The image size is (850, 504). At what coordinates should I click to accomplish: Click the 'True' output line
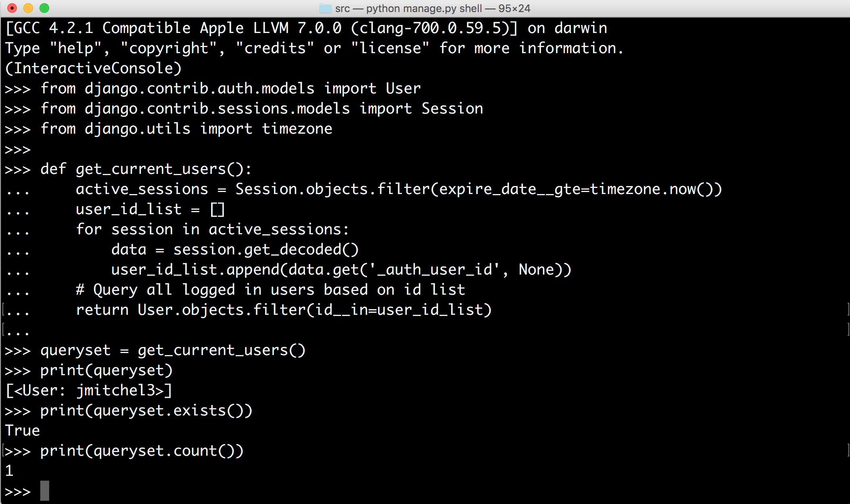(23, 431)
